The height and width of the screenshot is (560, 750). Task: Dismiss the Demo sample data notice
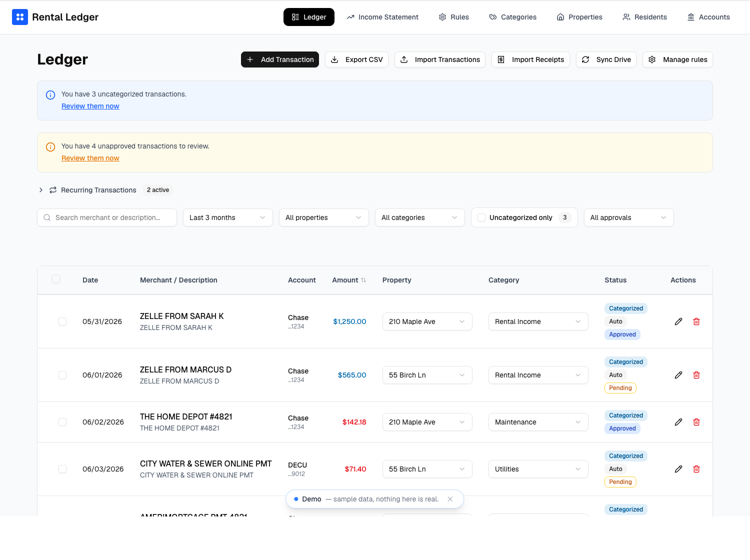pyautogui.click(x=450, y=499)
